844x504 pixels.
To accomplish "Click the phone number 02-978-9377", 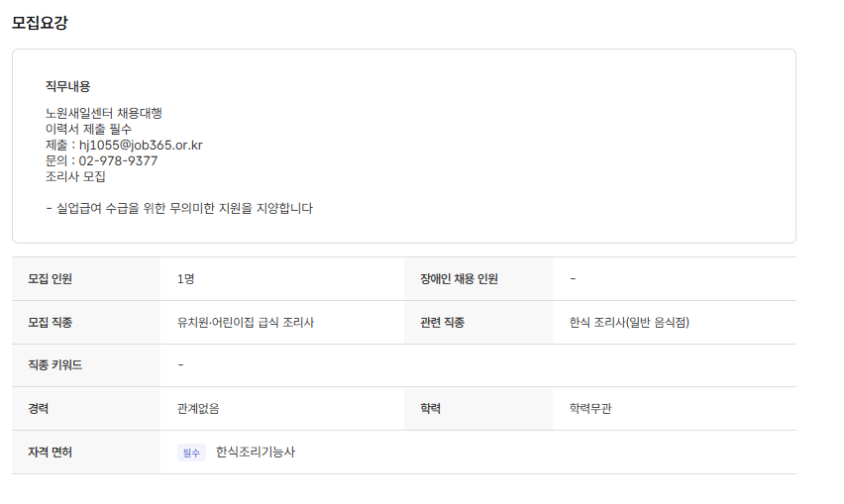I will pyautogui.click(x=118, y=160).
